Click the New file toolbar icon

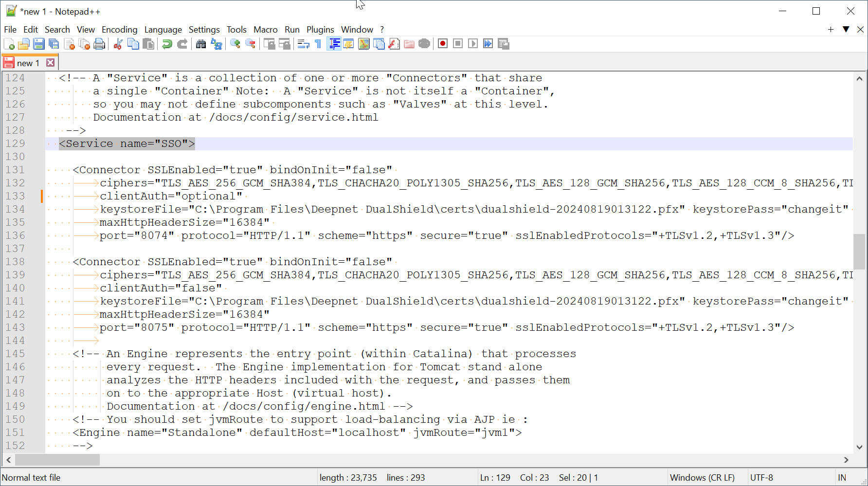pos(9,44)
